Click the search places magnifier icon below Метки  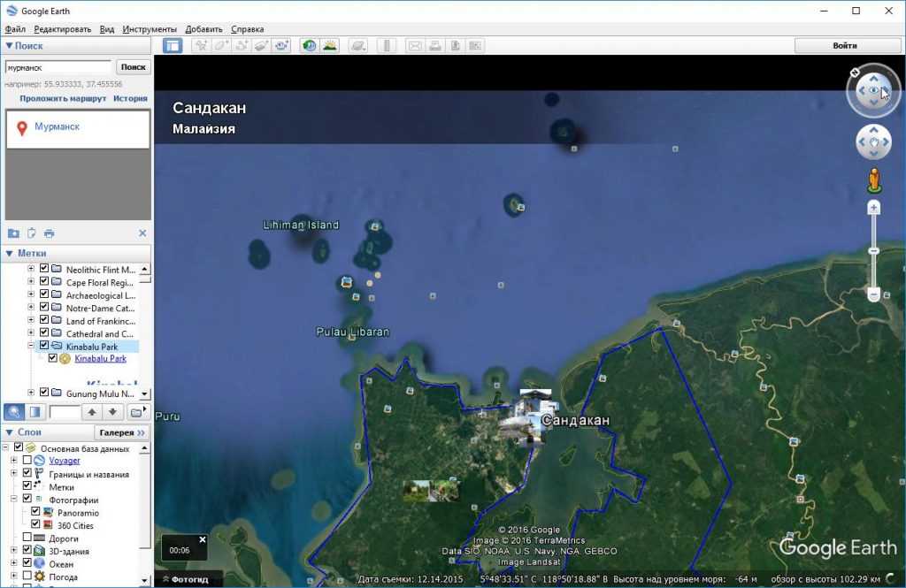click(14, 412)
